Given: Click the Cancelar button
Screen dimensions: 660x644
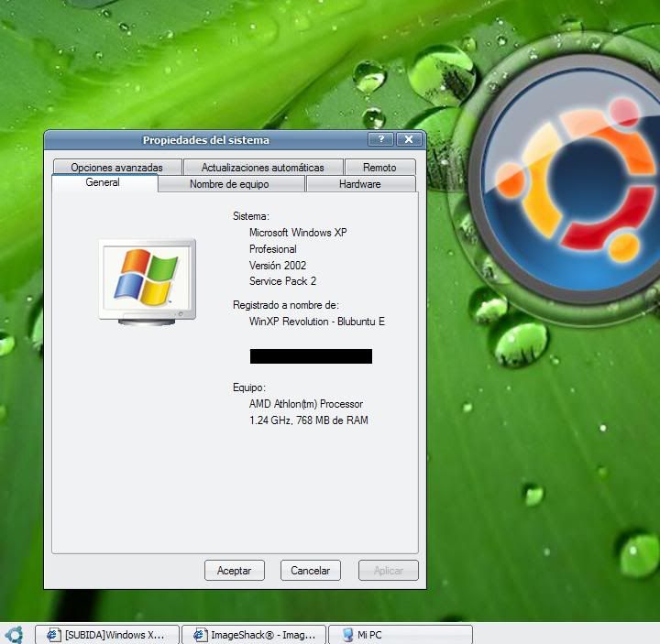Looking at the screenshot, I should point(311,571).
